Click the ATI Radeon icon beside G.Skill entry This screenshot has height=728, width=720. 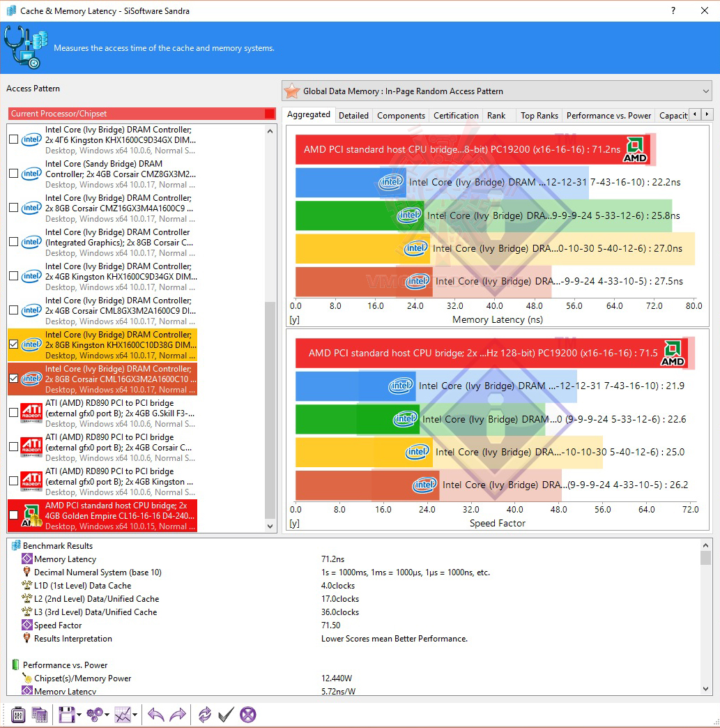click(31, 413)
